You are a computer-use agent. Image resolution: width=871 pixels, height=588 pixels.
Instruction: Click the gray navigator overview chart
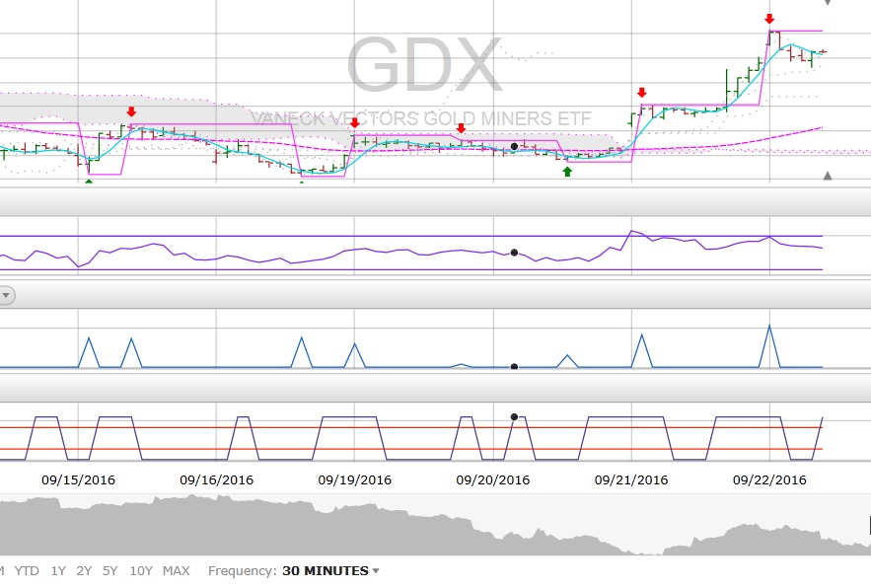[x=436, y=525]
